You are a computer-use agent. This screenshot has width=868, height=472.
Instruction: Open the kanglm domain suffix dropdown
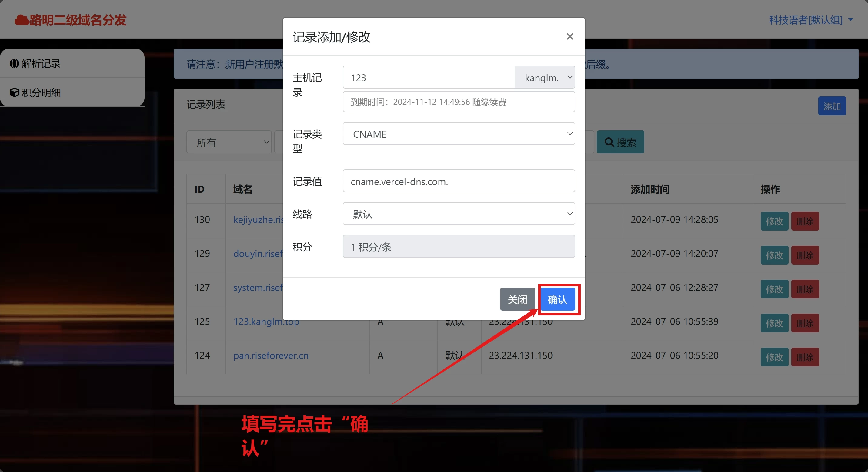coord(545,78)
